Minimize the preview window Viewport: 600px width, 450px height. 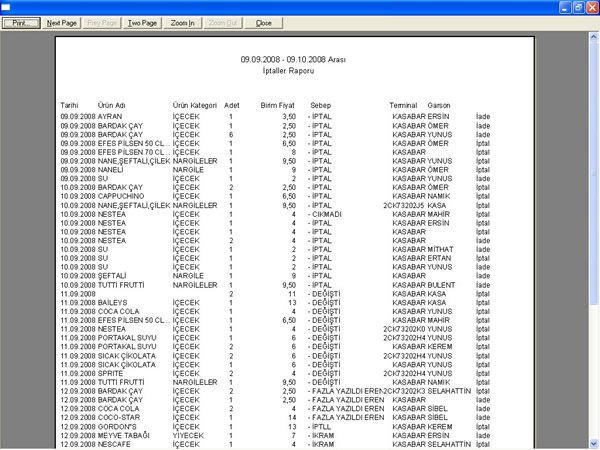click(x=565, y=7)
